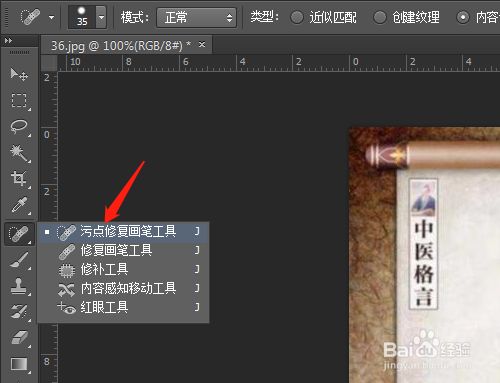This screenshot has width=500, height=383.
Task: Choose 污点修复画笔工具 from flyout menu
Action: click(x=124, y=232)
